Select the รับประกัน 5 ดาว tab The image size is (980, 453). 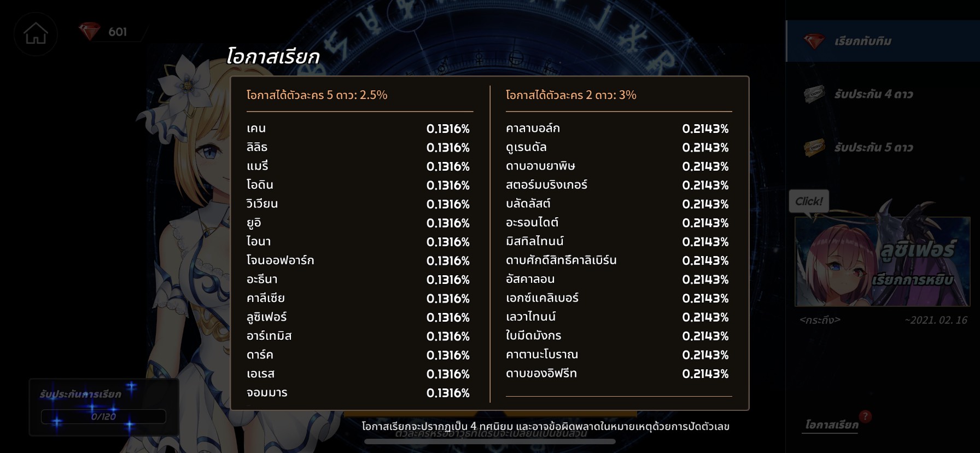coord(883,147)
